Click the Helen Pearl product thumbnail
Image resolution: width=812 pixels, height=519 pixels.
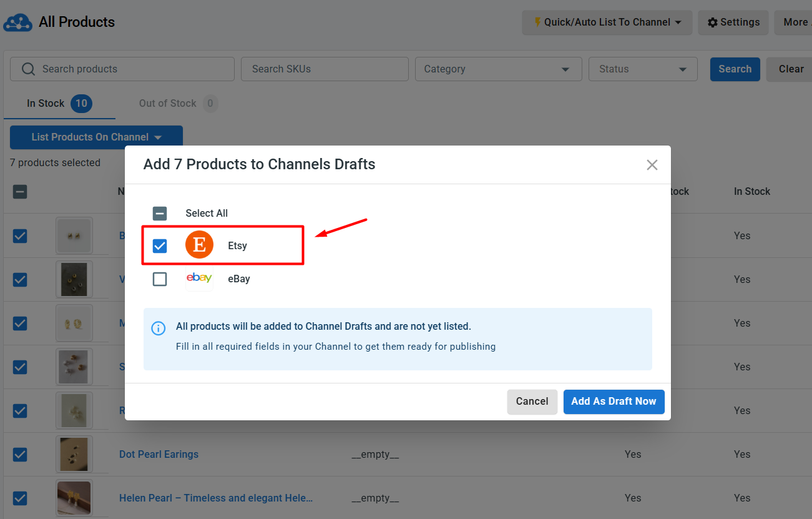(74, 498)
